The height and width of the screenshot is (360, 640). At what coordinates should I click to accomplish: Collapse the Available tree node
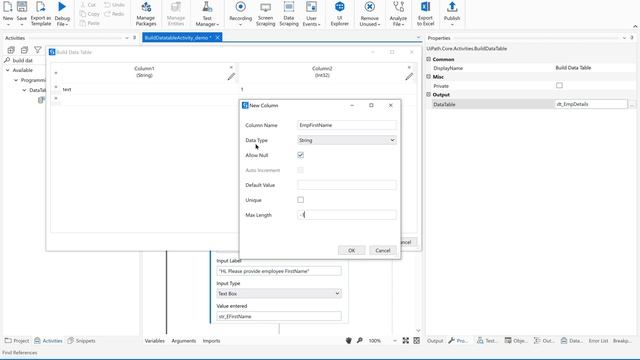coord(7,70)
